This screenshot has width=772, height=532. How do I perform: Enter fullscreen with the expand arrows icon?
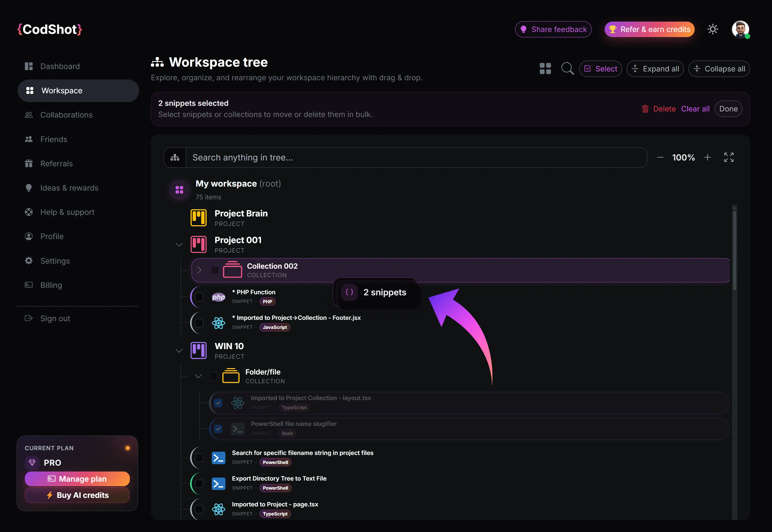[729, 157]
